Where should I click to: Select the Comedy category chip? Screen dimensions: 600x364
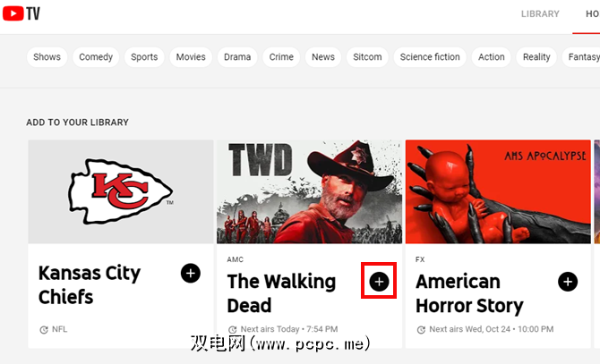[96, 57]
